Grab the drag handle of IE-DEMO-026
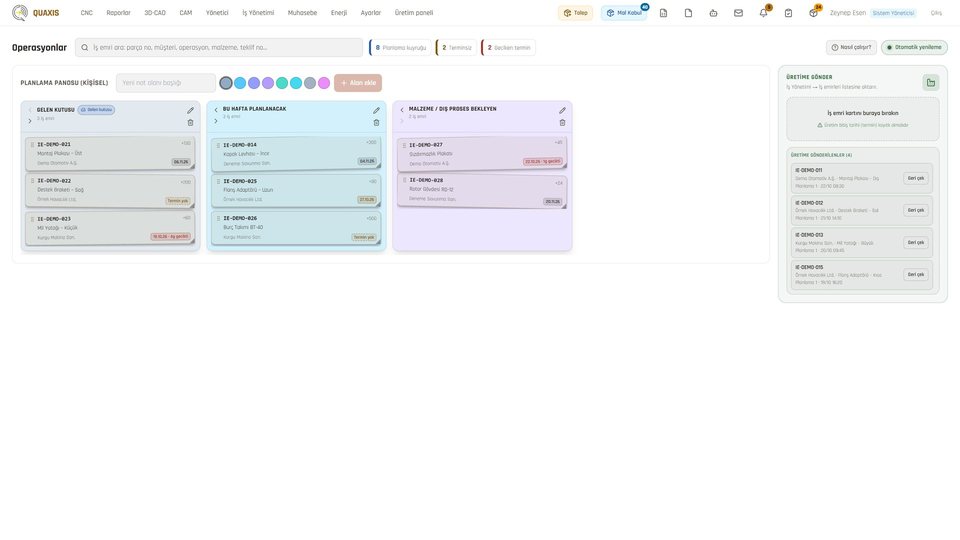960x540 pixels. point(219,219)
